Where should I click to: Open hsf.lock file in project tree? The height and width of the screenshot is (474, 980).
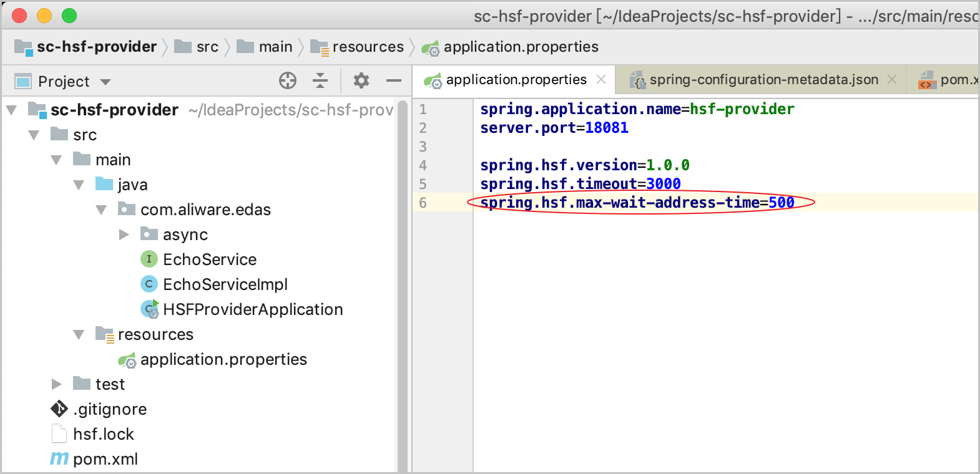tap(103, 434)
